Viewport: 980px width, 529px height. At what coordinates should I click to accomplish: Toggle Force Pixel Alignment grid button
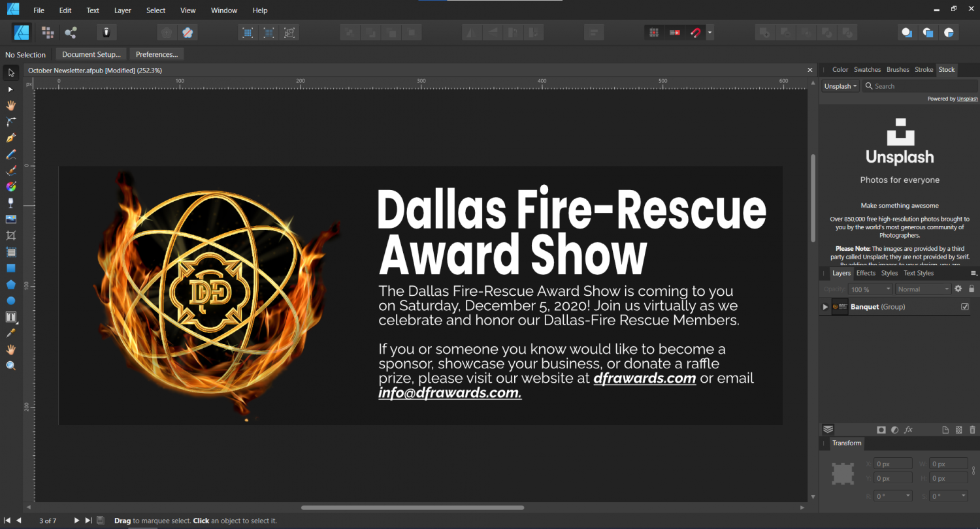click(x=653, y=32)
